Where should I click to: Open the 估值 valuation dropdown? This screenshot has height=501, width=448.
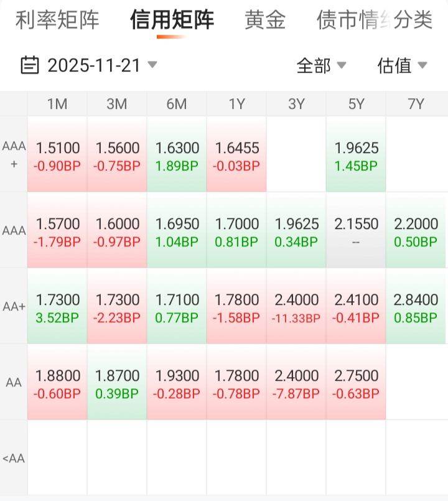tap(402, 65)
